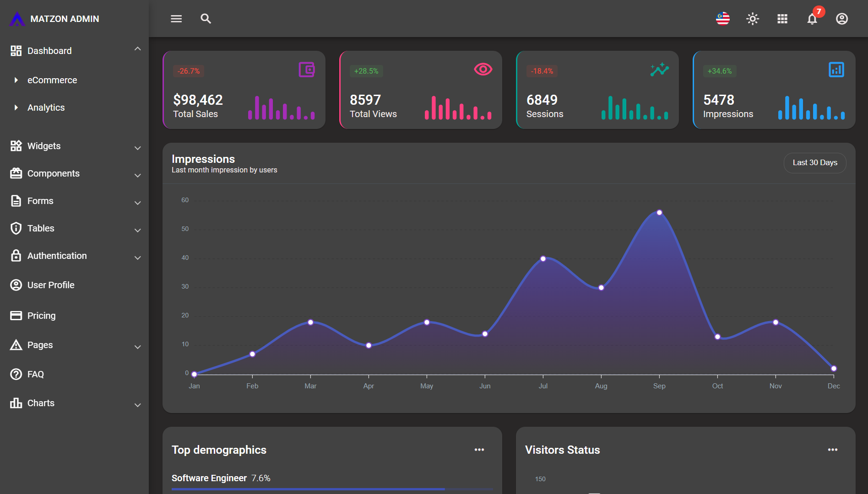This screenshot has height=494, width=868.
Task: Click the bar chart icon on Impressions card
Action: (x=836, y=70)
